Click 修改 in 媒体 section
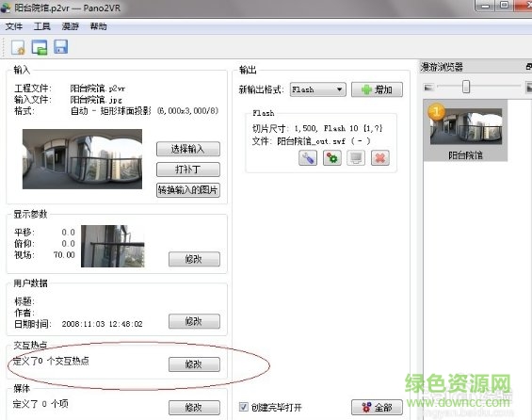This screenshot has height=420, width=532. 194,408
